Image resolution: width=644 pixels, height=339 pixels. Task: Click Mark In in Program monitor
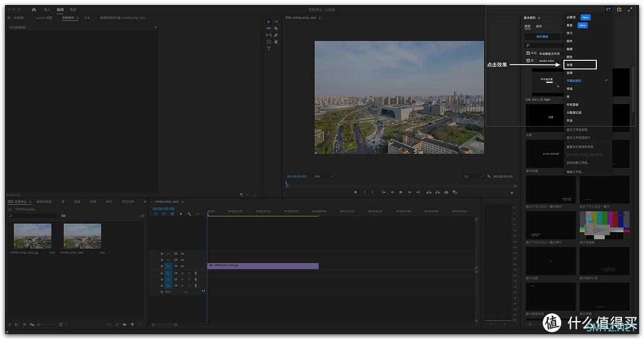click(365, 192)
